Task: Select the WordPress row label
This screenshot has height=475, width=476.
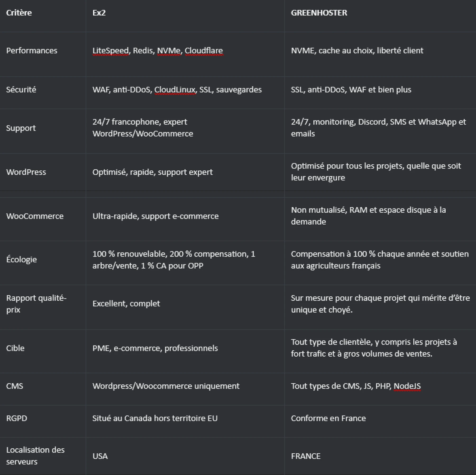Action: click(26, 172)
